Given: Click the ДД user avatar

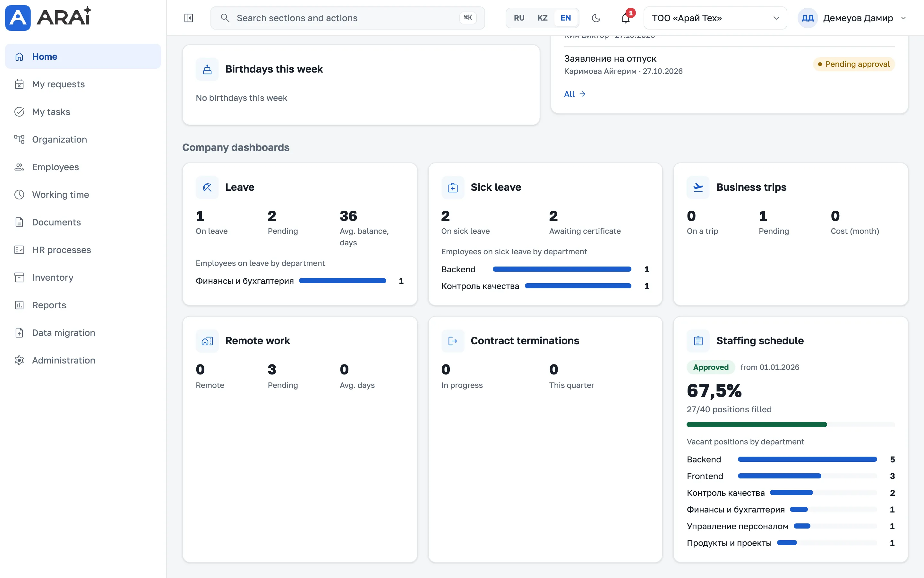Looking at the screenshot, I should [x=808, y=18].
